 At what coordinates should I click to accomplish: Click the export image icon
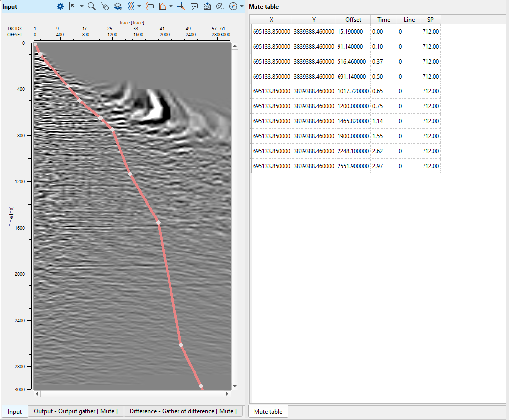tap(207, 6)
